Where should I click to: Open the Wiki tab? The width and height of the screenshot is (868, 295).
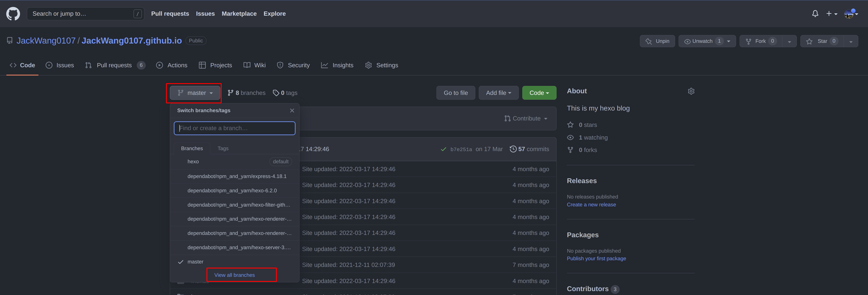tap(255, 65)
